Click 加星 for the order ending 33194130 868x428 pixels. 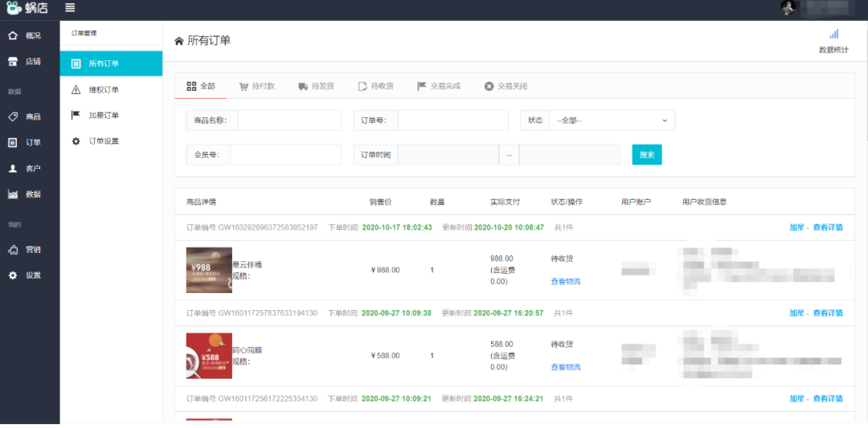(x=796, y=313)
